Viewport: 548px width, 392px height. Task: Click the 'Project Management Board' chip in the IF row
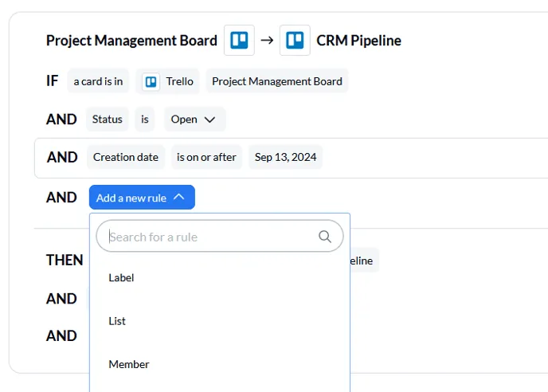coord(277,81)
